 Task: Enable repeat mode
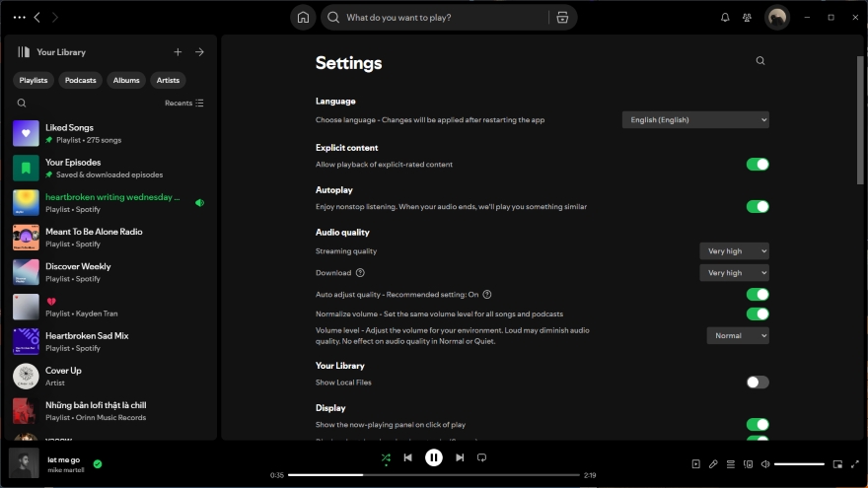481,457
